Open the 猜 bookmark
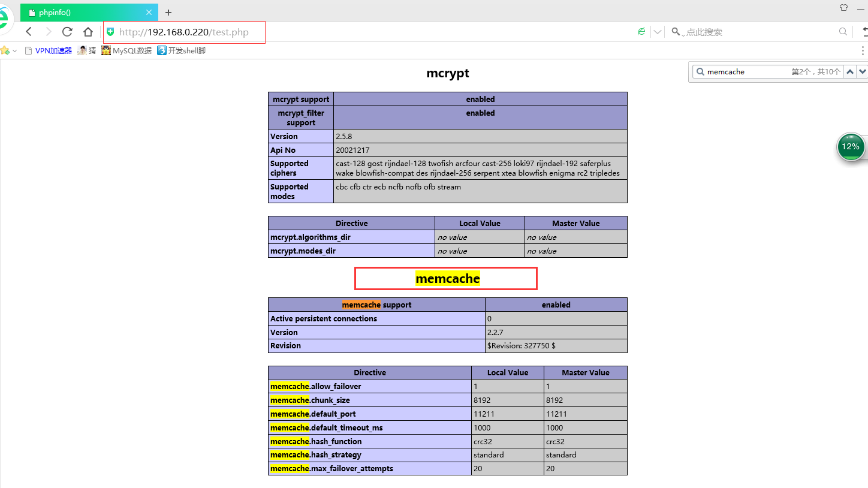The width and height of the screenshot is (868, 488). click(x=87, y=50)
